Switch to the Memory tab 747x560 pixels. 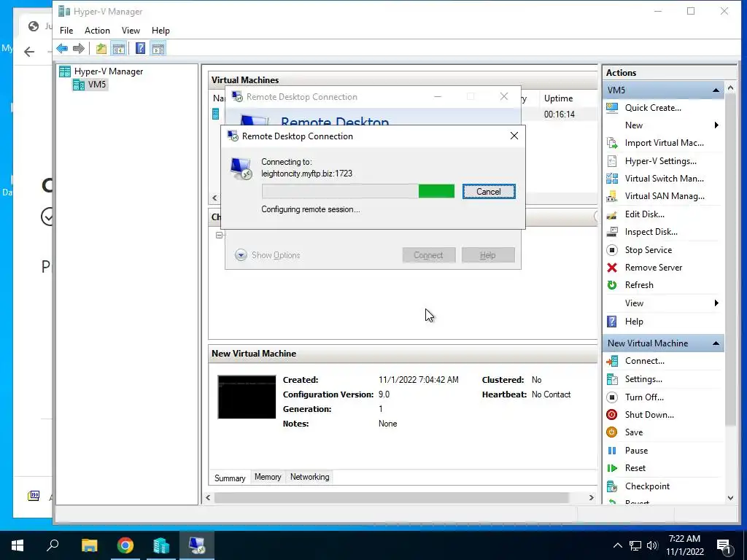[268, 477]
